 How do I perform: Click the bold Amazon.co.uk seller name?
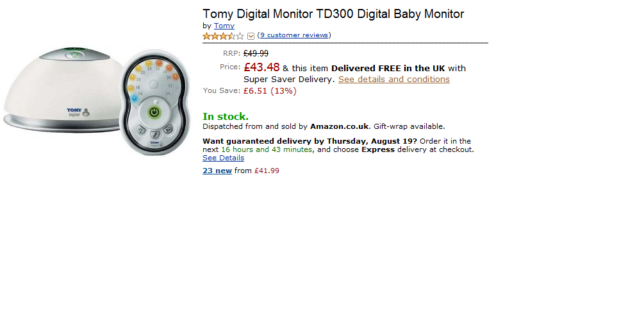pos(340,126)
